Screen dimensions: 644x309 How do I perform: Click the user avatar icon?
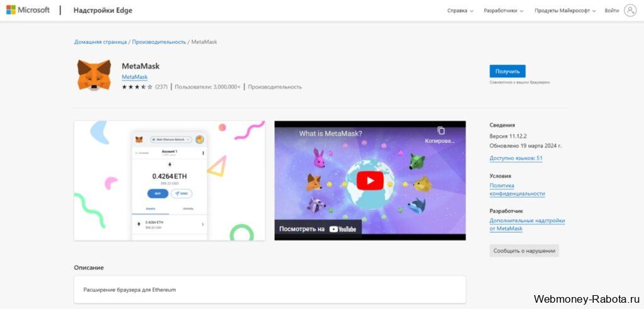point(630,10)
